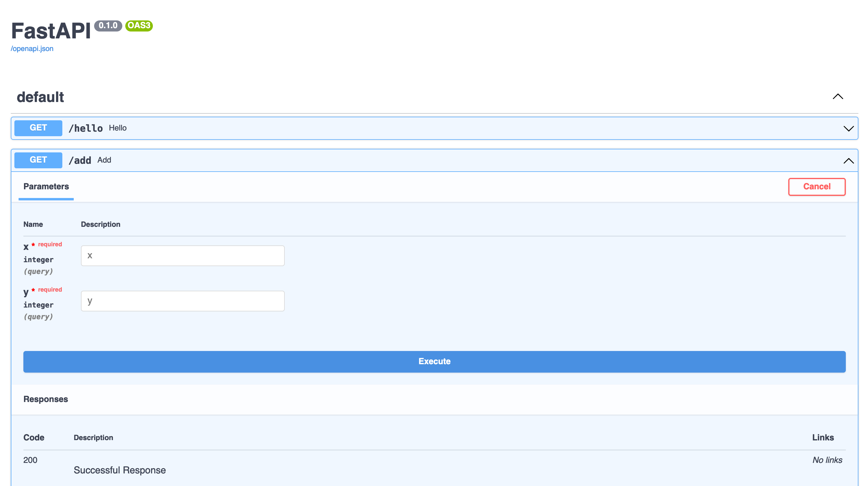Click the GET badge for /hello
The width and height of the screenshot is (868, 486).
[38, 128]
